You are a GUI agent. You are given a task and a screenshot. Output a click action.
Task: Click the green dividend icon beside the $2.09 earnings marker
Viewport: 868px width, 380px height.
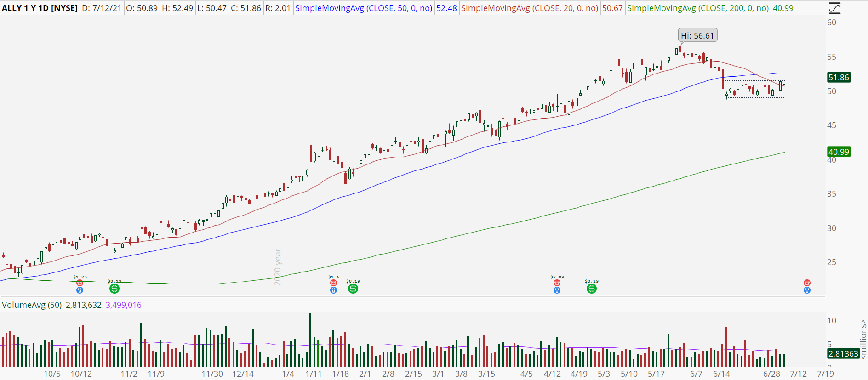(592, 289)
